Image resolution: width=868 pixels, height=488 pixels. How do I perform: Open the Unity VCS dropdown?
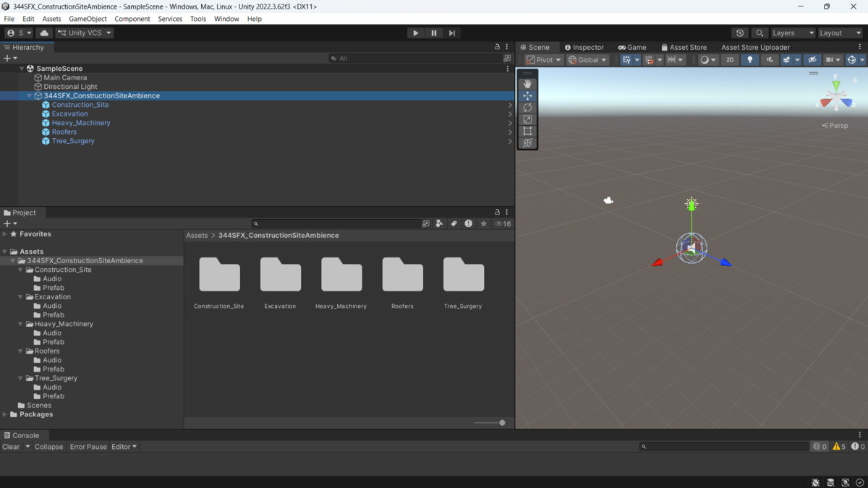[x=85, y=33]
